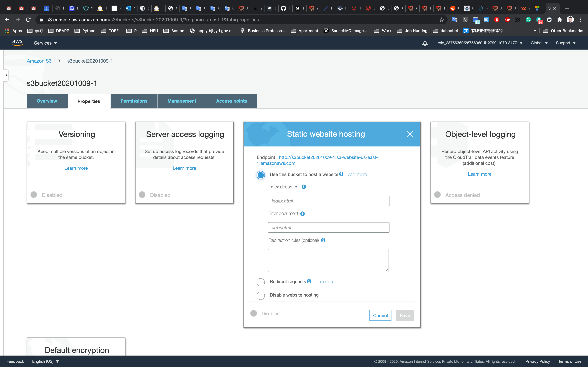The height and width of the screenshot is (367, 588).
Task: Reload the page with the refresh icon
Action: [28, 20]
